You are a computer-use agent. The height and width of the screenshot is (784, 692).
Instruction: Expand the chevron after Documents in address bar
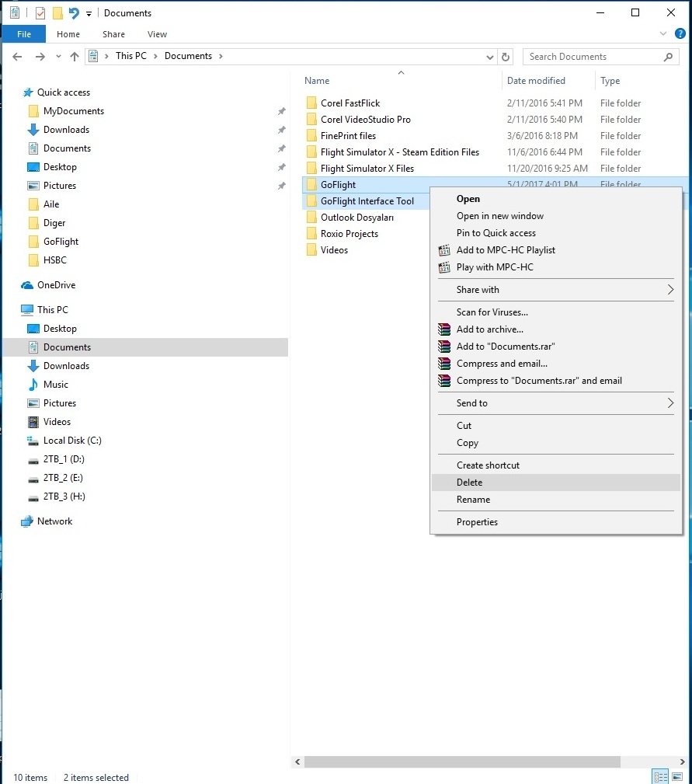click(221, 56)
